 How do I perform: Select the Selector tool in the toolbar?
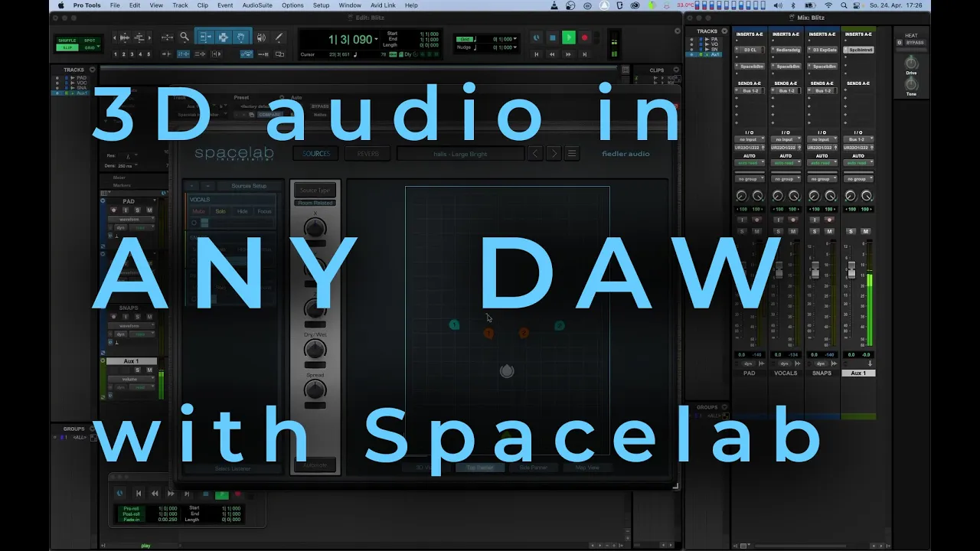pos(223,37)
